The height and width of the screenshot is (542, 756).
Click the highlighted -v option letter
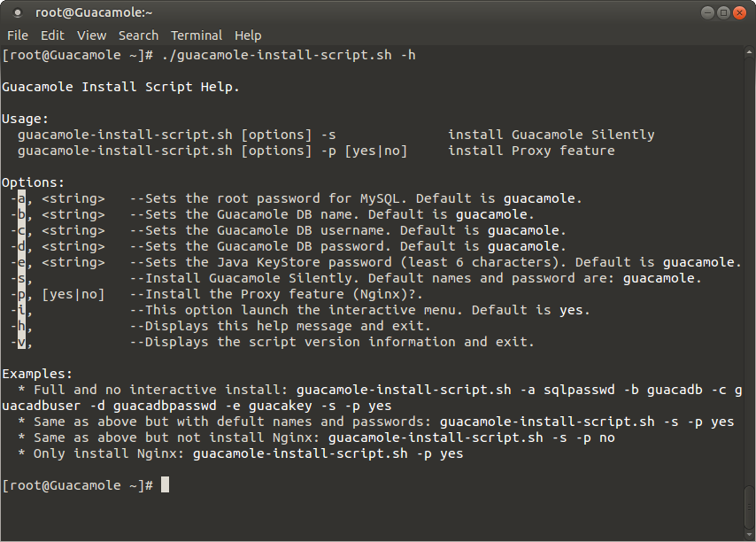point(22,342)
